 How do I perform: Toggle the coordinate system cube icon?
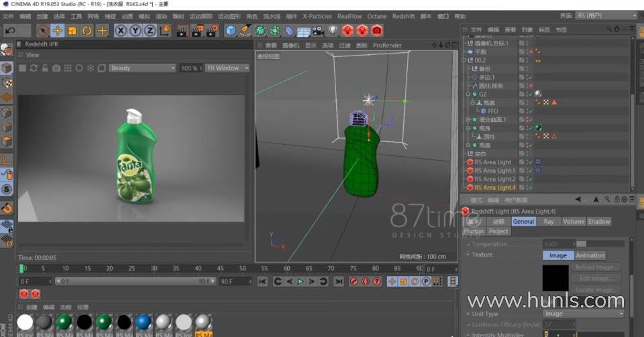click(x=165, y=31)
